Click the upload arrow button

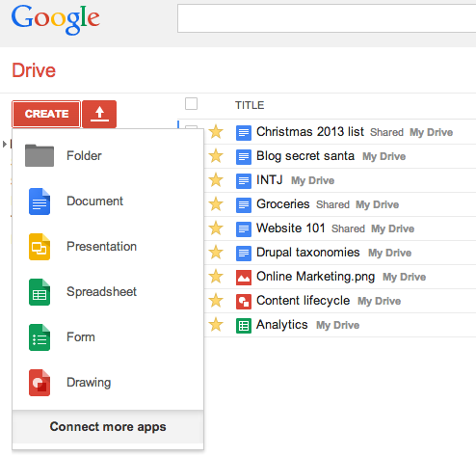[x=99, y=114]
